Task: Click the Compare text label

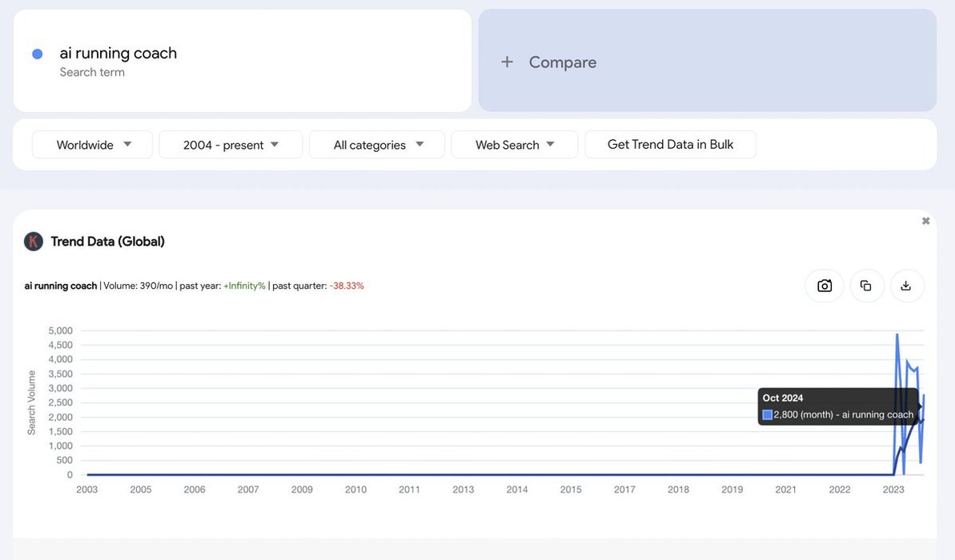Action: point(563,62)
